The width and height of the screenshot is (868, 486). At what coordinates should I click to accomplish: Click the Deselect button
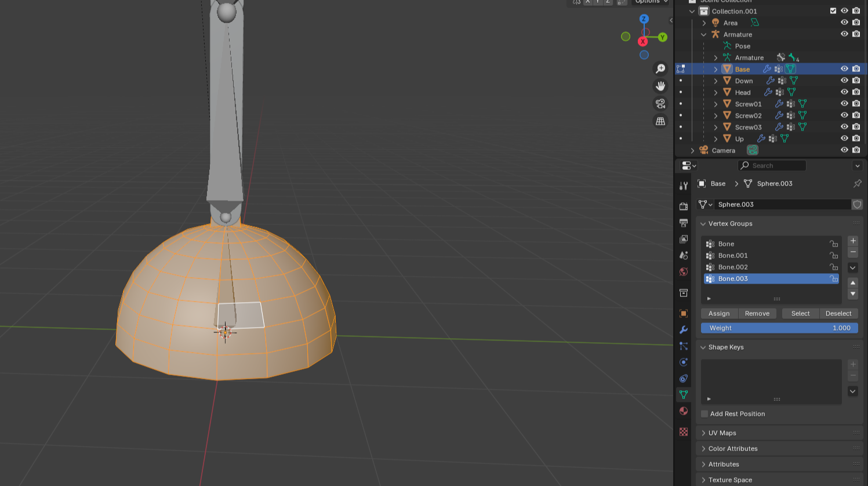tap(838, 314)
